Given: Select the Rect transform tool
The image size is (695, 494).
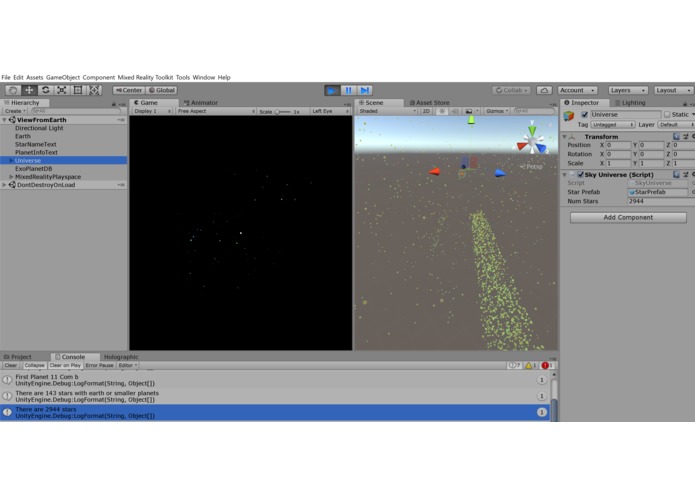Looking at the screenshot, I should tap(78, 90).
